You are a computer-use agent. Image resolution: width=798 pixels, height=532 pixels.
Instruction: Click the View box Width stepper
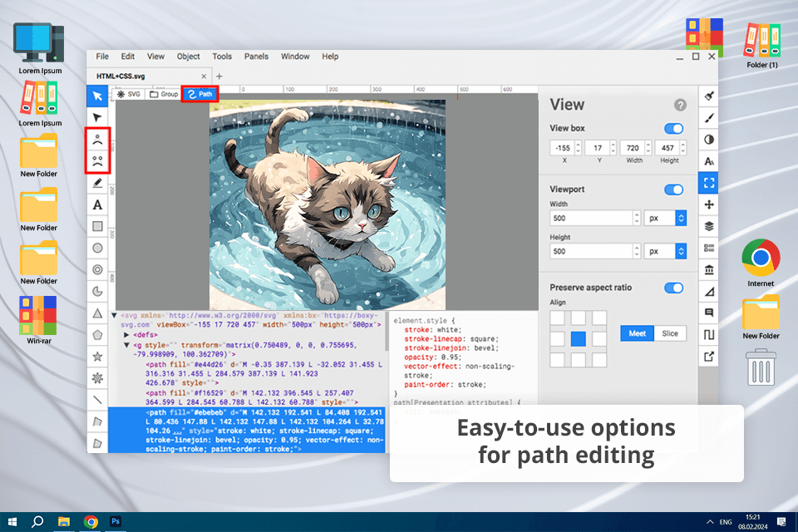point(648,148)
